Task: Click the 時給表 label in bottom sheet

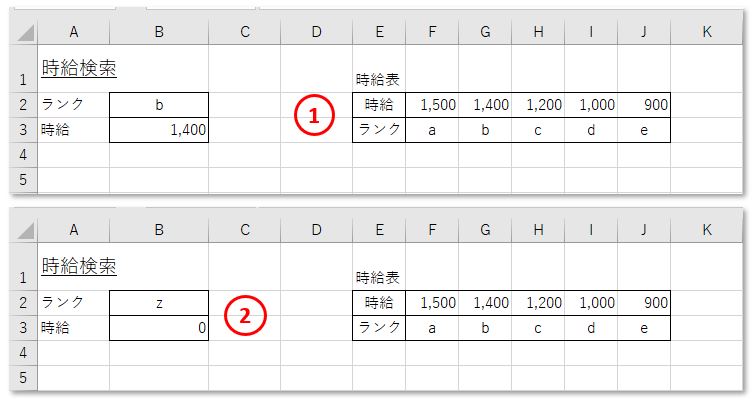Action: (377, 277)
